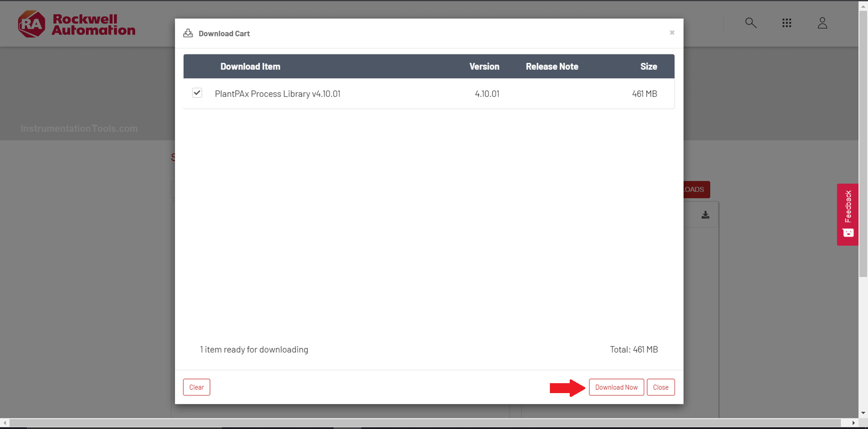Click the Size column header
The height and width of the screenshot is (429, 868).
(x=649, y=67)
